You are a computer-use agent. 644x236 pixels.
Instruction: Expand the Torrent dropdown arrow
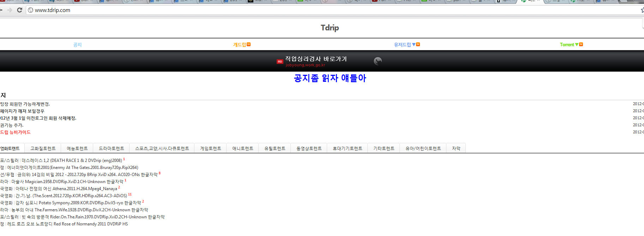tap(577, 45)
